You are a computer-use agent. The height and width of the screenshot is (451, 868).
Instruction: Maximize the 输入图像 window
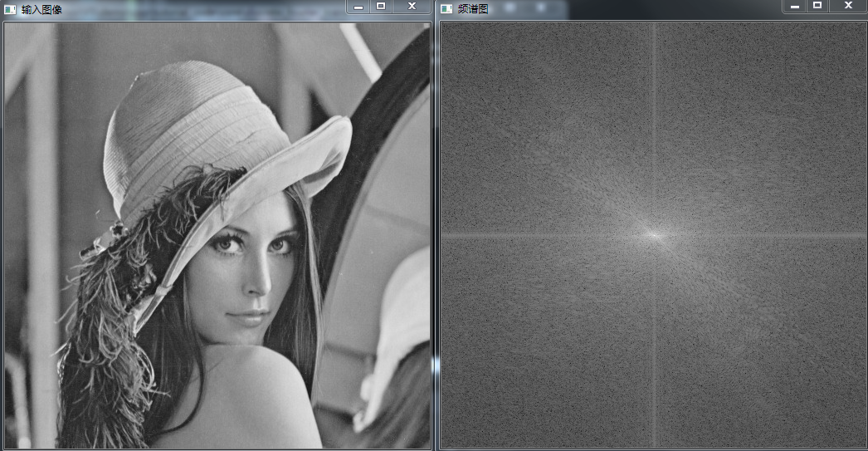381,6
